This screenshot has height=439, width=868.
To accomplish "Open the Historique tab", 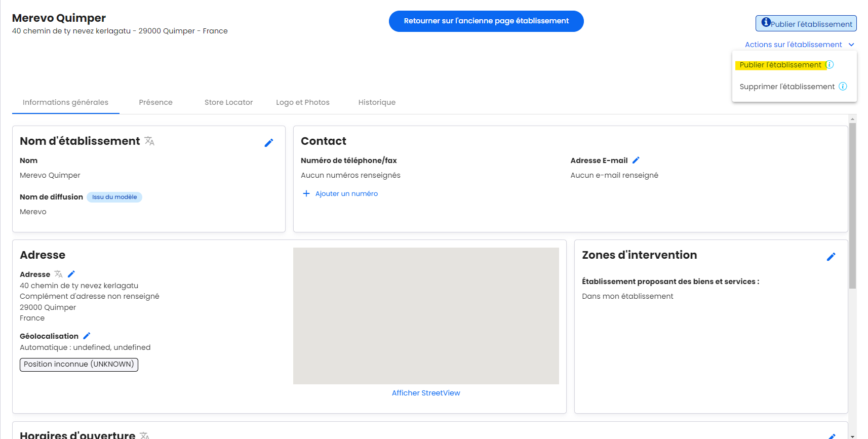I will (x=377, y=102).
